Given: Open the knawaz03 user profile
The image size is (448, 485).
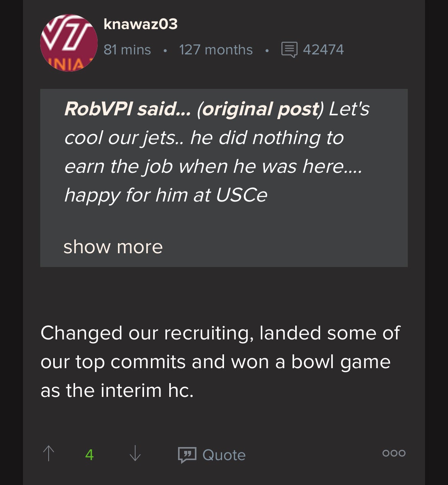Looking at the screenshot, I should tap(141, 25).
